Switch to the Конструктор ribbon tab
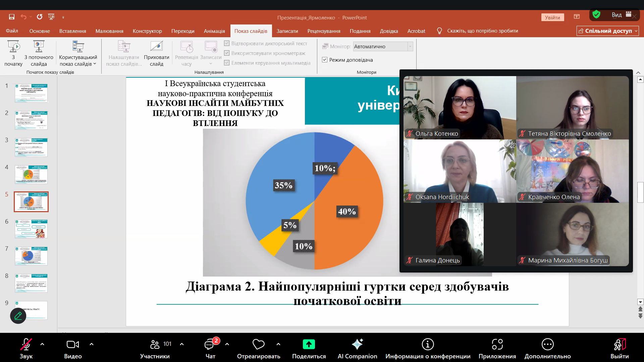The image size is (644, 362). pyautogui.click(x=147, y=31)
